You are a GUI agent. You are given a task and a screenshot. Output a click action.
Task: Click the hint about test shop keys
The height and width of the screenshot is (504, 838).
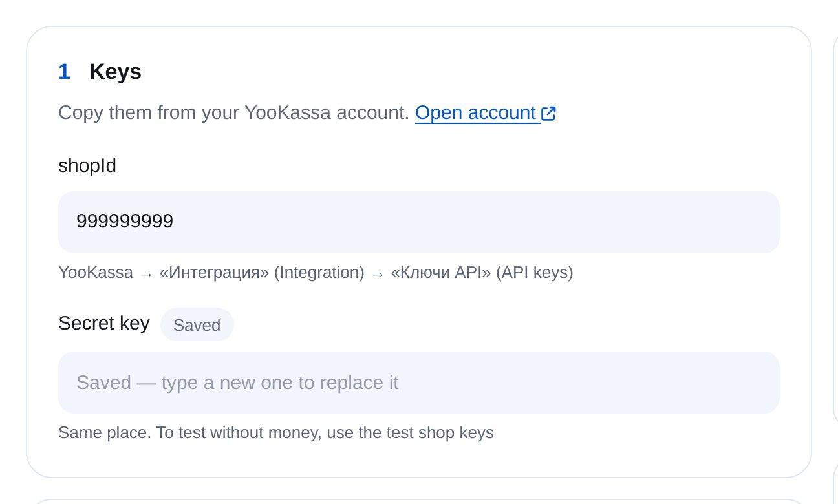pyautogui.click(x=276, y=433)
